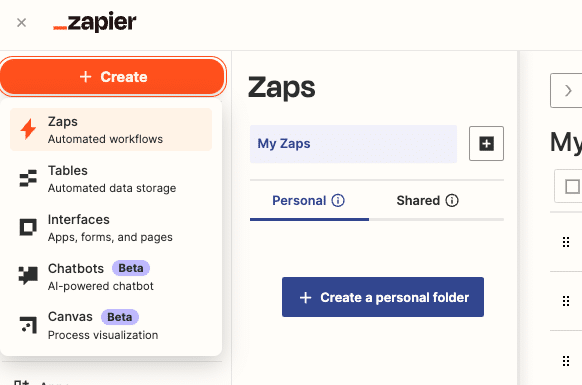The height and width of the screenshot is (385, 582).
Task: Open Canvas process visualization option
Action: click(111, 325)
